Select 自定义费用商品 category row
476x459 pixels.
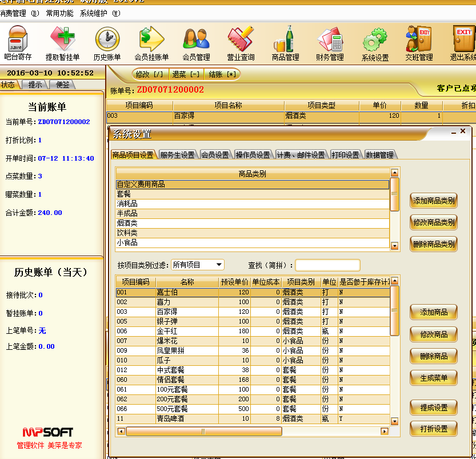pos(253,184)
